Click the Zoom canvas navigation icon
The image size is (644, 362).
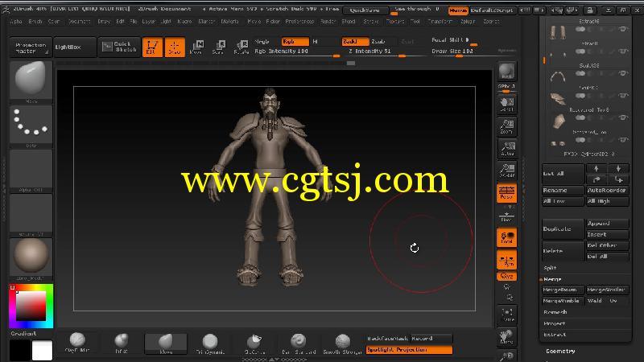click(x=506, y=126)
